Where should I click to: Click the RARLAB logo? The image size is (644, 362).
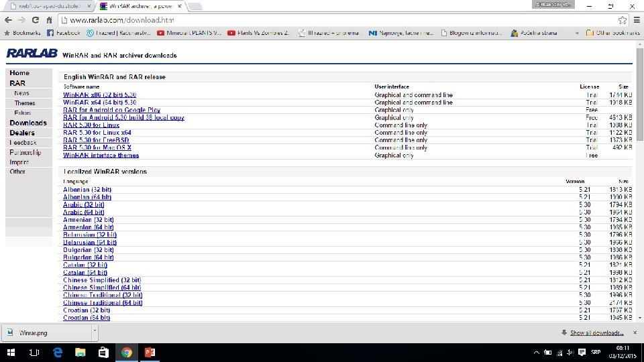pyautogui.click(x=32, y=54)
